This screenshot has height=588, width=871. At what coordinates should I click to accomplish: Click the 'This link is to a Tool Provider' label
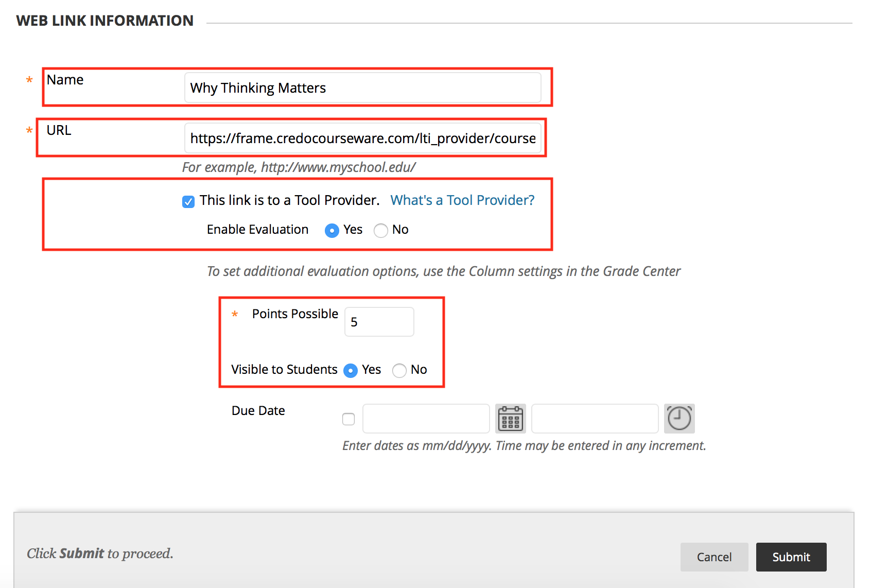pos(289,200)
